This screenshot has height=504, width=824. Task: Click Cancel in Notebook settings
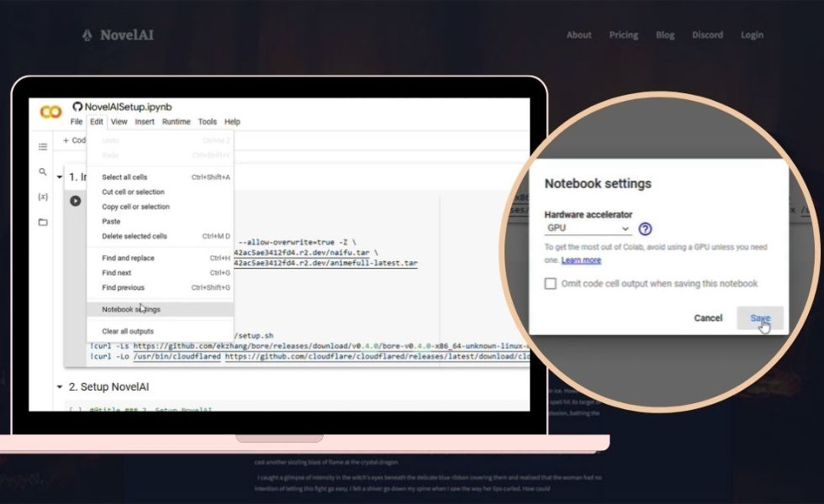(x=708, y=318)
